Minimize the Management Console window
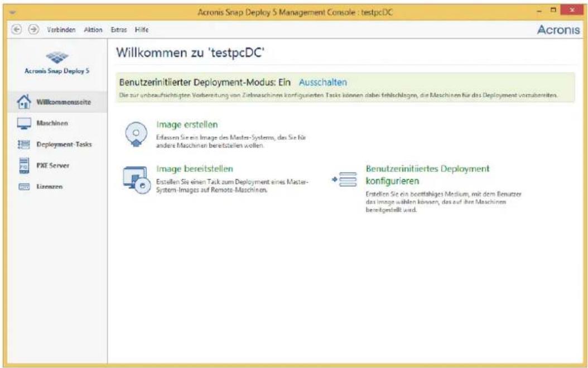 point(539,12)
